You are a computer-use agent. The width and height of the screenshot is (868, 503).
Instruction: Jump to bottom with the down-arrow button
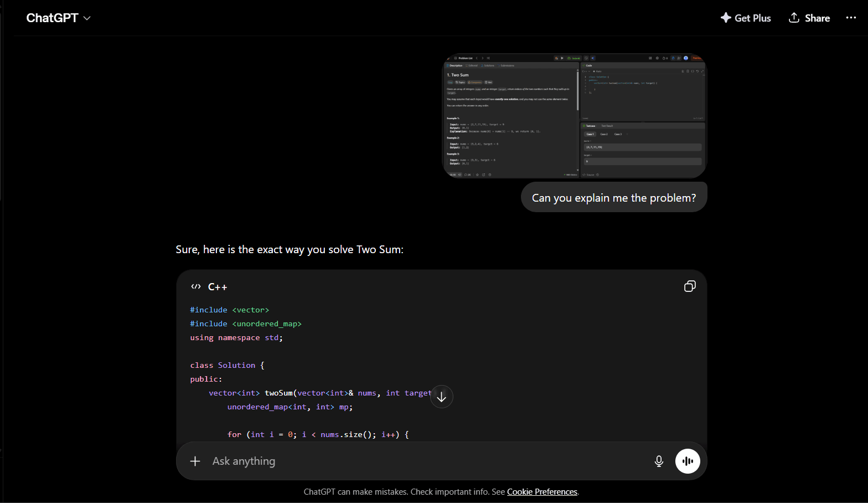[442, 397]
